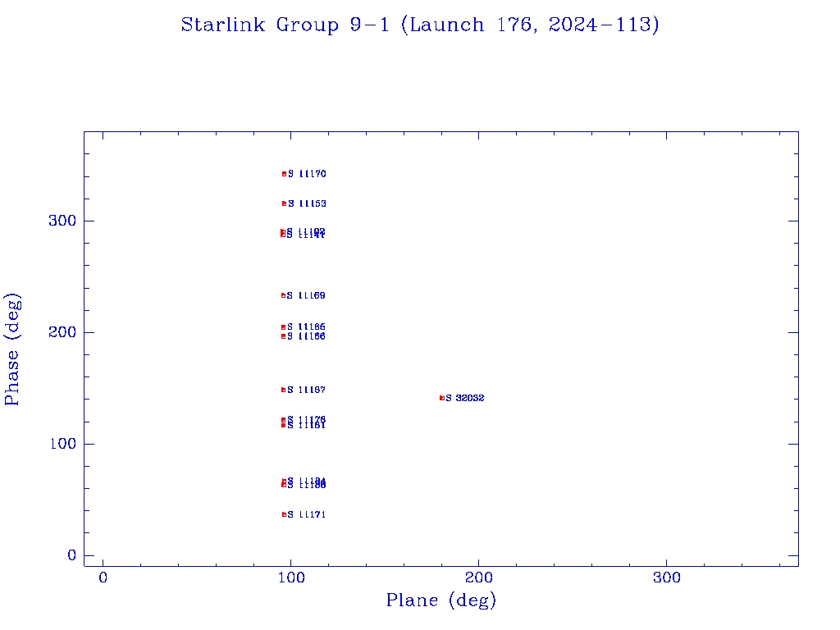Click the red marker beside S 11166

pos(283,336)
